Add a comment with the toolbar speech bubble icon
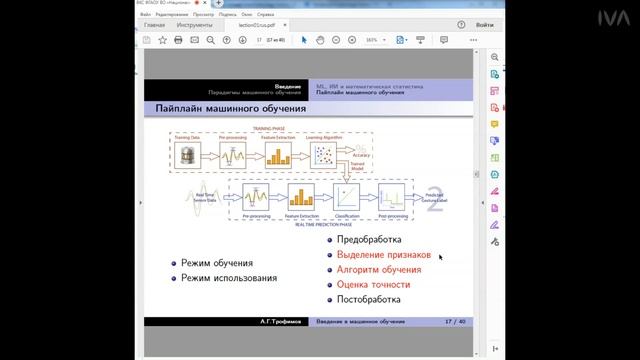This screenshot has height=360, width=640. (x=444, y=40)
